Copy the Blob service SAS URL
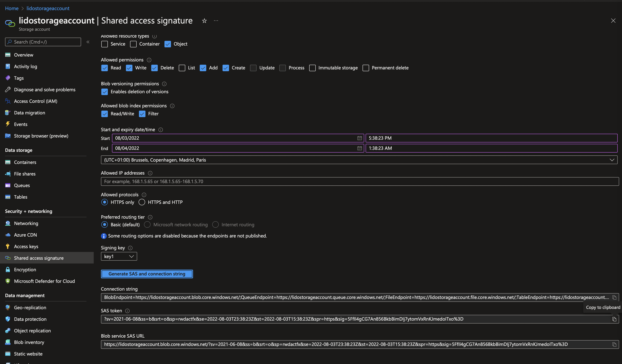This screenshot has width=622, height=364. coord(614,344)
